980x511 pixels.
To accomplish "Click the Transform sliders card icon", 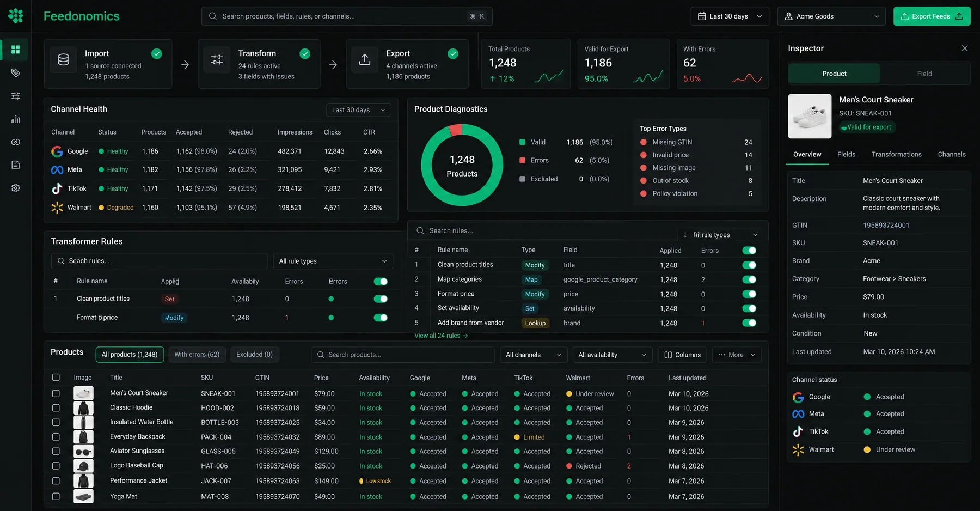I will (x=217, y=60).
